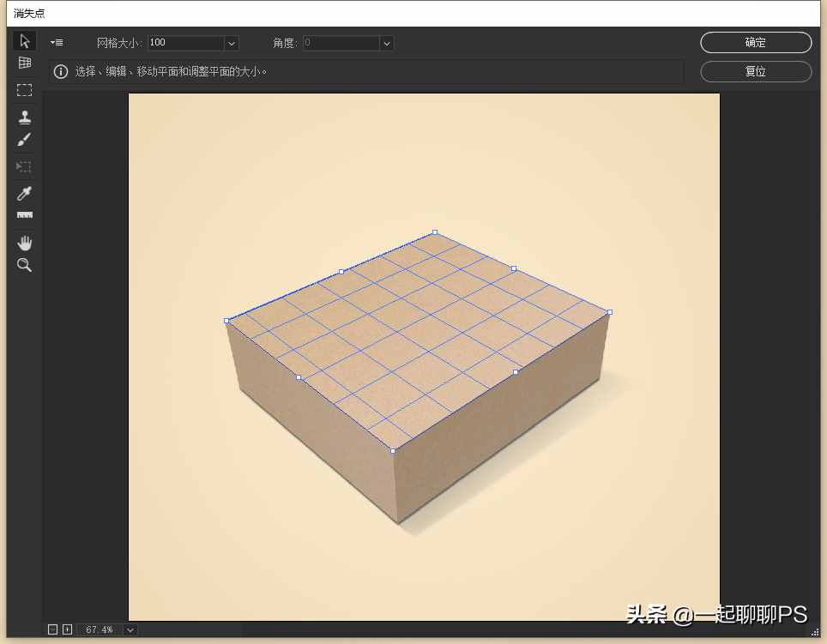Select the Create Plane tool
The width and height of the screenshot is (827, 644).
(24, 63)
